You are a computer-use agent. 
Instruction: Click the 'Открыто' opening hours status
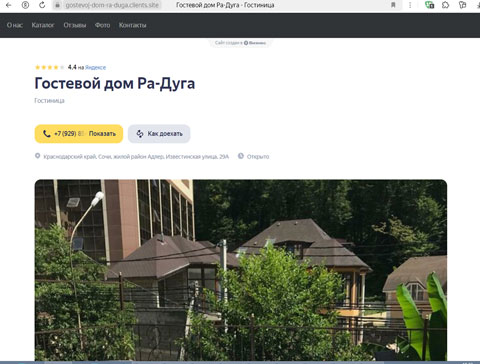258,157
